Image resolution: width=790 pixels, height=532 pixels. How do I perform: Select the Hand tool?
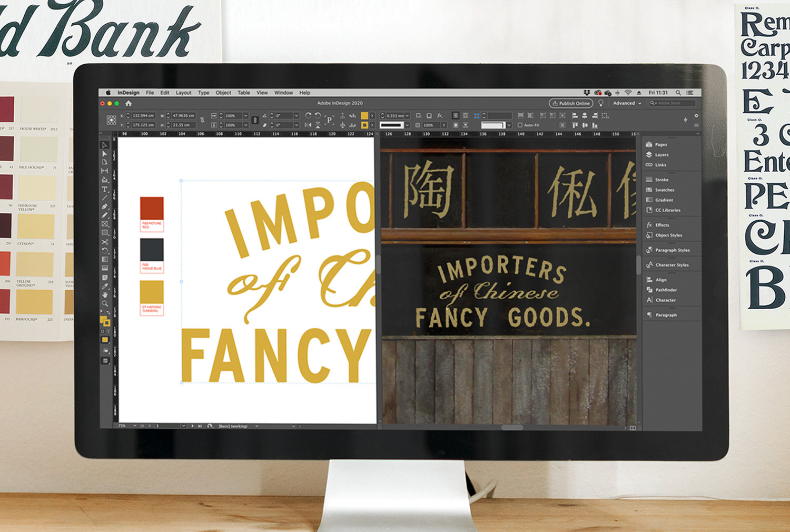point(105,295)
